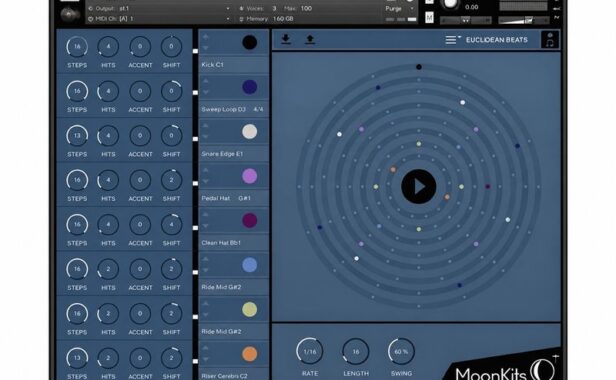Click the Kick C1 slot up arrow
This screenshot has width=616, height=380.
pyautogui.click(x=205, y=37)
